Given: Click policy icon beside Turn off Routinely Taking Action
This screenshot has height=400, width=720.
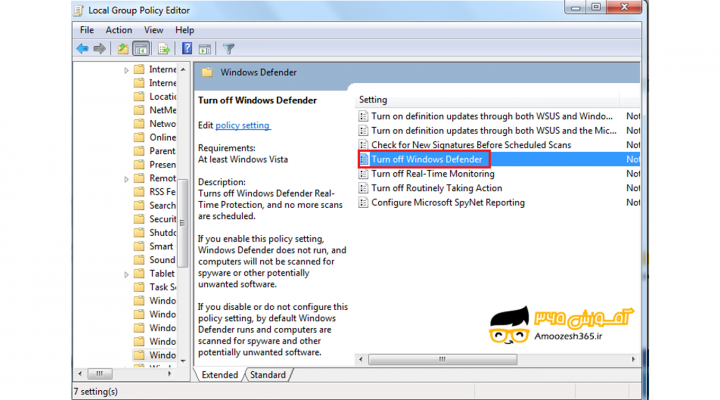Looking at the screenshot, I should click(363, 188).
